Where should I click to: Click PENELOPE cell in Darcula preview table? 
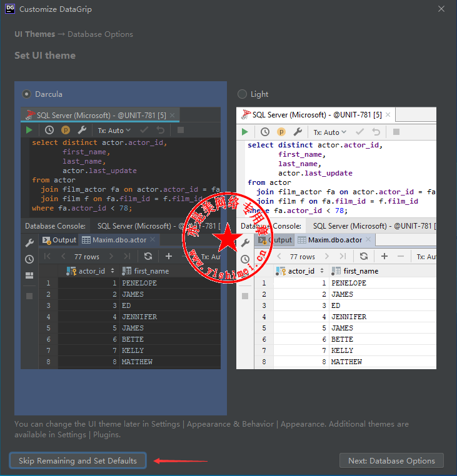click(x=170, y=283)
